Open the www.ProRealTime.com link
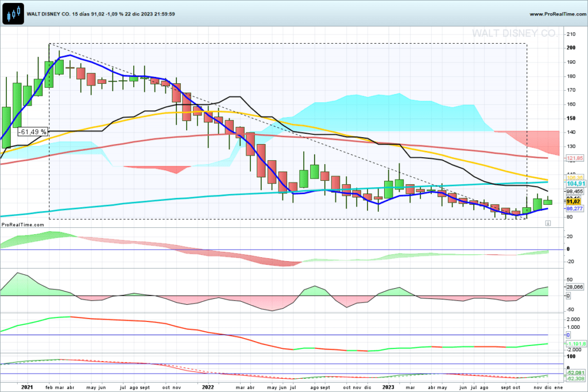This screenshot has height=392, width=588. [x=558, y=14]
